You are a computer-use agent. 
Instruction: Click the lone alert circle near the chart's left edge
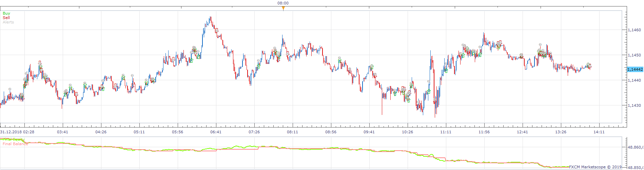click(x=10, y=89)
